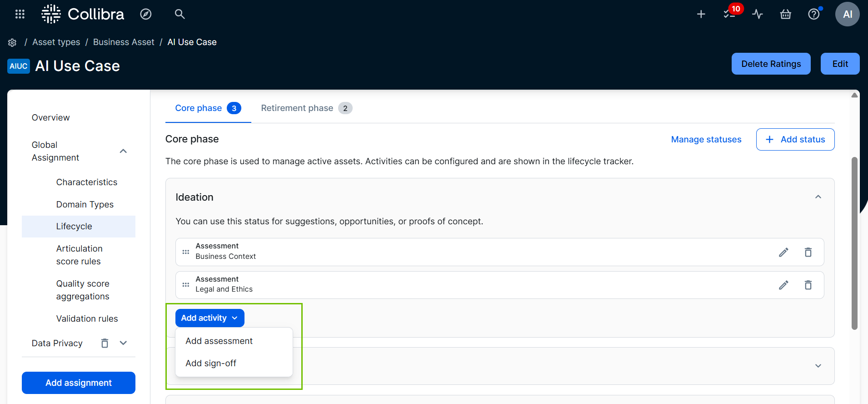Open the search magnifier icon
Screen dimensions: 868x404
[x=180, y=14]
